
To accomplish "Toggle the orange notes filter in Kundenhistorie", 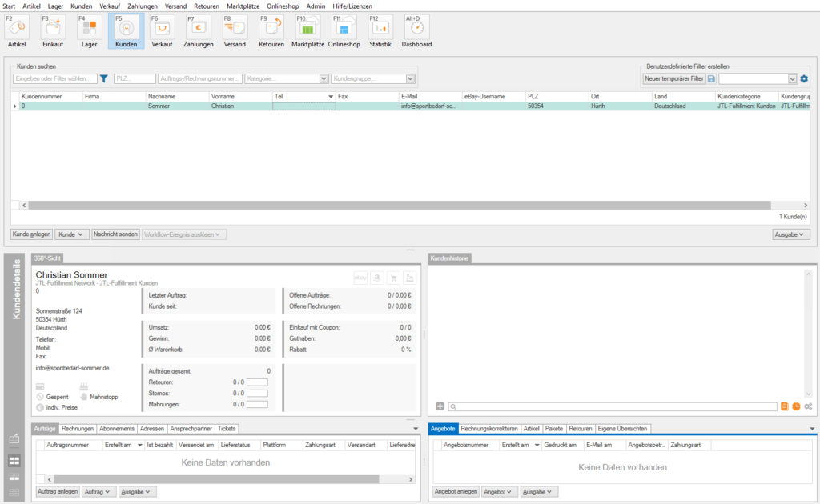I will tap(785, 407).
